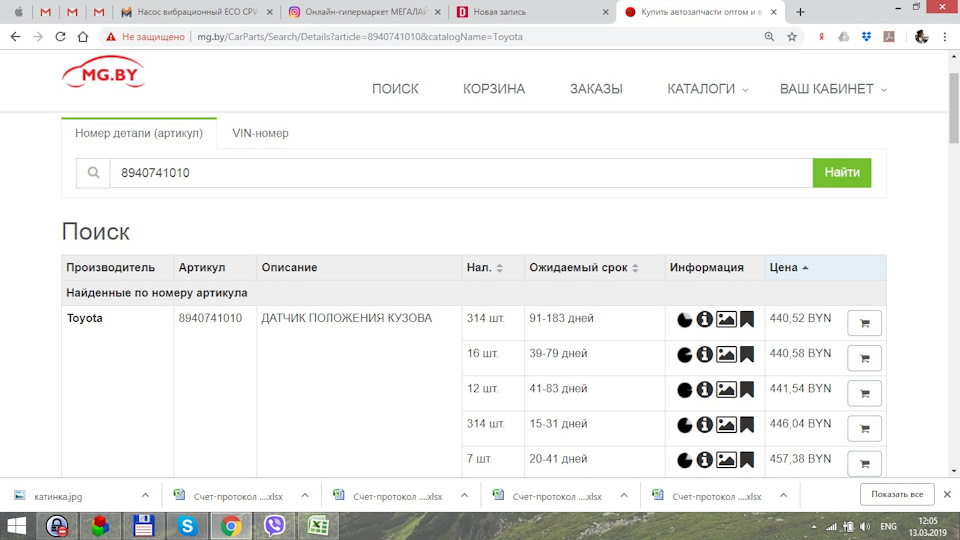960x540 pixels.
Task: Open Skype from the taskbar
Action: tap(187, 526)
